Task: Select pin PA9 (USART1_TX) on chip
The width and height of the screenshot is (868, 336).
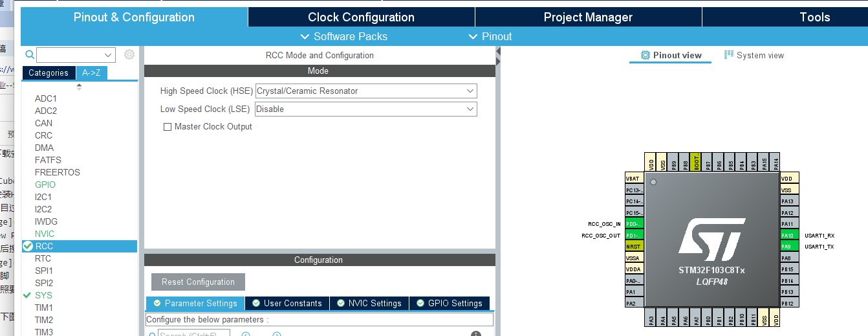Action: point(790,247)
